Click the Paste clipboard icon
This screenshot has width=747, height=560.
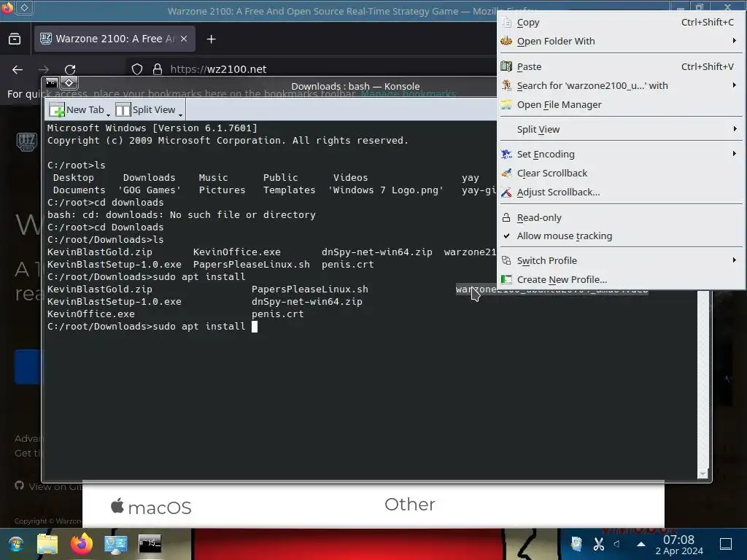506,66
